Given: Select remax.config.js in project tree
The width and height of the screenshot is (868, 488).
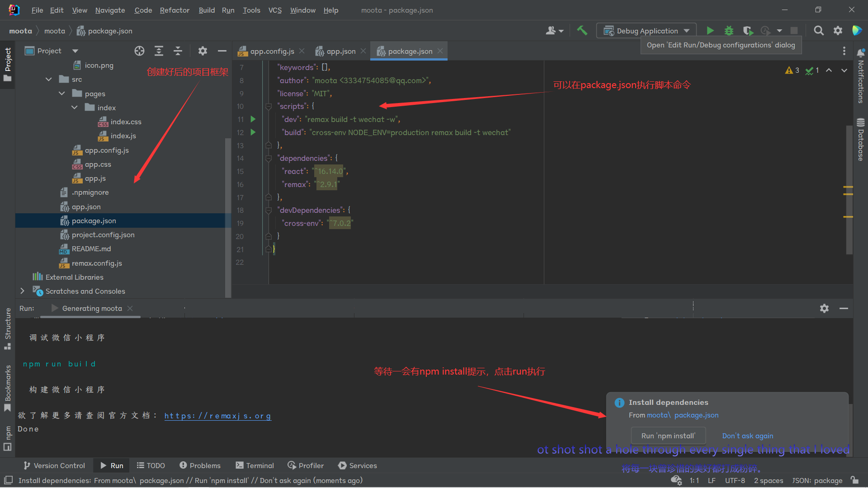Looking at the screenshot, I should 97,263.
